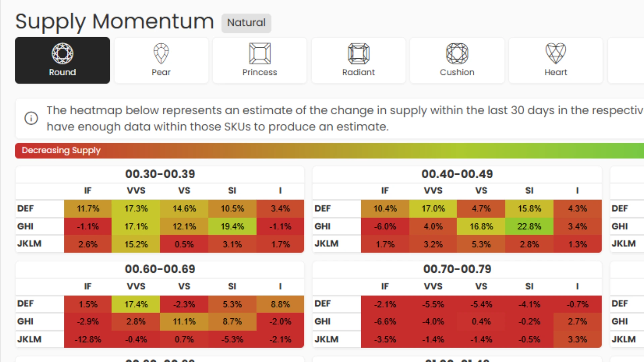Select the Cushion cut shape icon
This screenshot has width=644, height=362.
457,54
